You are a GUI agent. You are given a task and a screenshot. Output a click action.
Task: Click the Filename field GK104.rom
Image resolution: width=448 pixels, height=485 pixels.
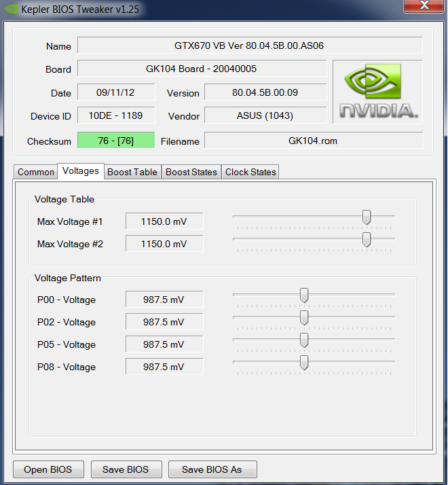click(x=314, y=141)
